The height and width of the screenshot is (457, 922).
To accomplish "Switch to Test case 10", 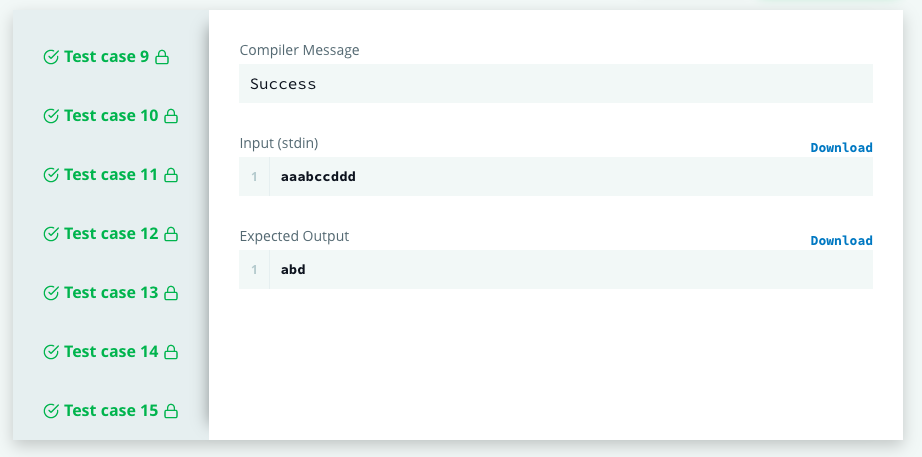I will click(111, 115).
